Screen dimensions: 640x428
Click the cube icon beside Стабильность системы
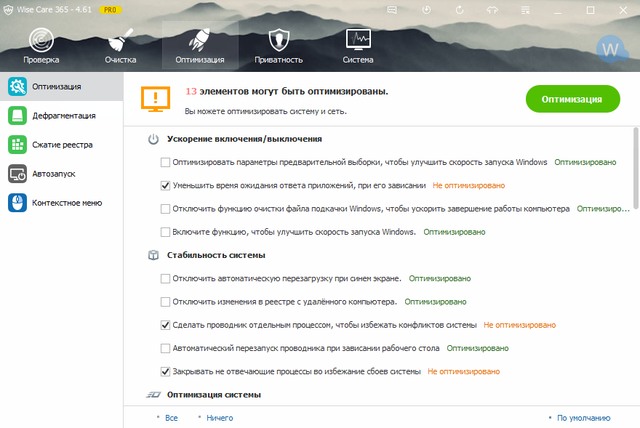[153, 255]
